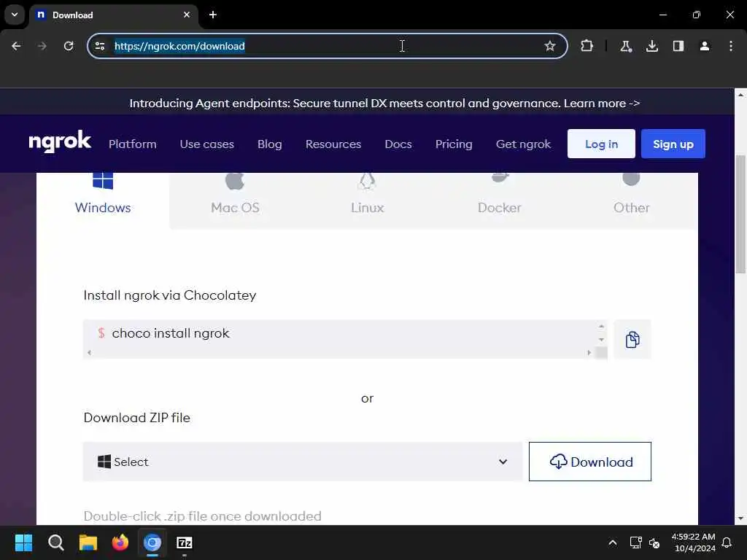Screen dimensions: 747x560
Task: Click the command box scroll-left arrow
Action: [89, 353]
